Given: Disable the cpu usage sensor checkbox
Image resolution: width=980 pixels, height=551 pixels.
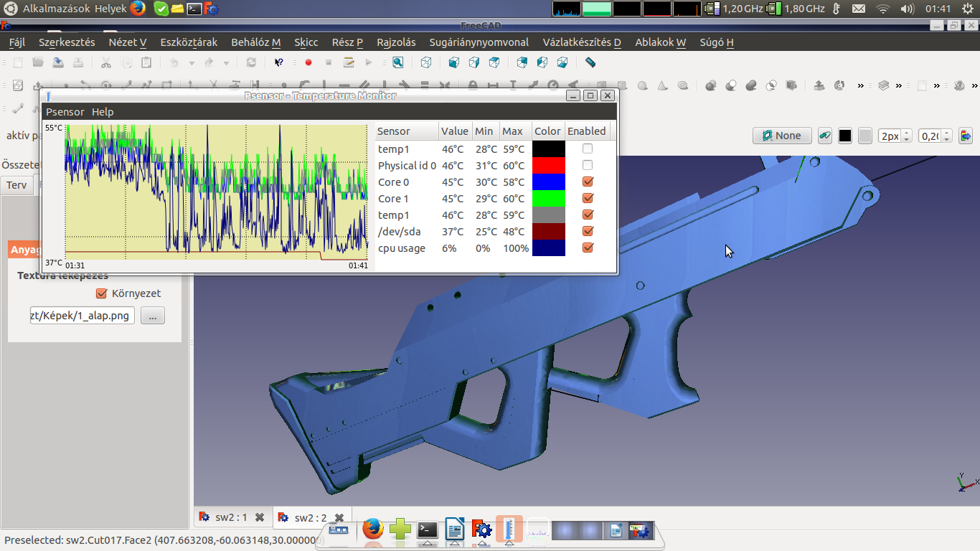Looking at the screenshot, I should pyautogui.click(x=588, y=248).
